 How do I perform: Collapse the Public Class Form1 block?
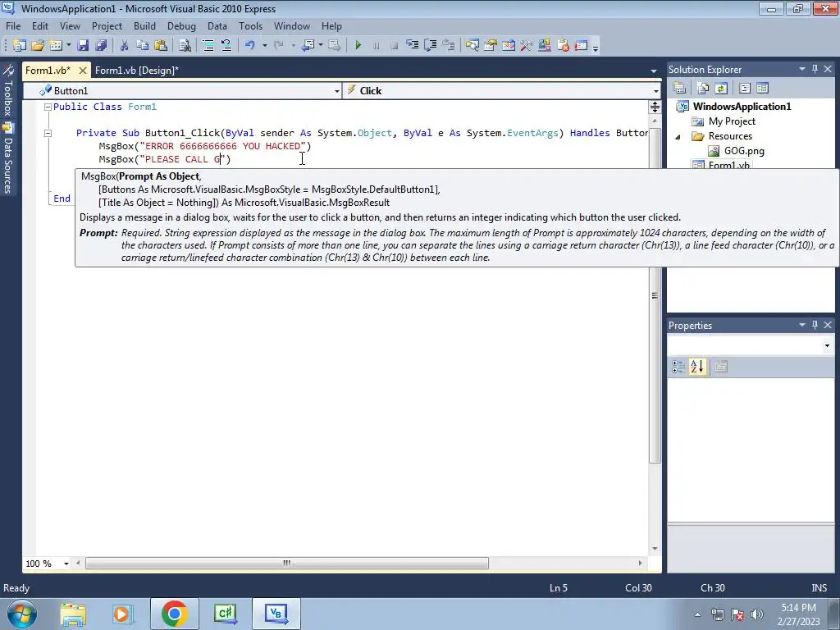48,107
